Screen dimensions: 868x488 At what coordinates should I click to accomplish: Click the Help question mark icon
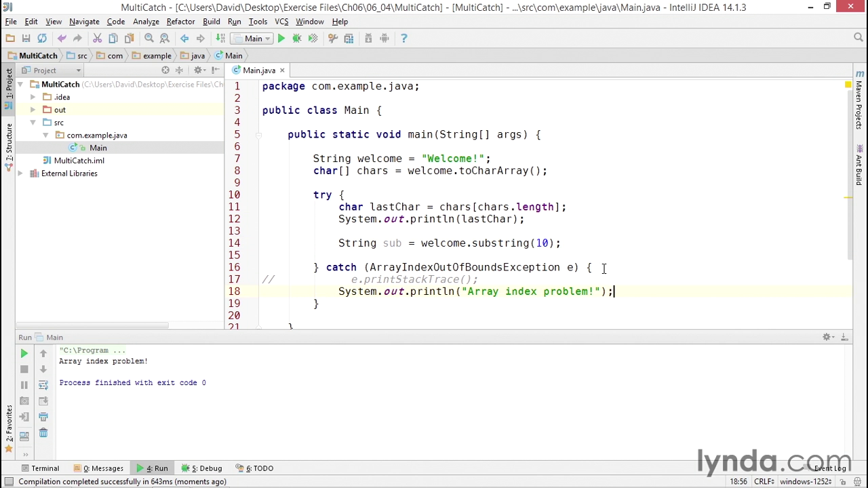(x=403, y=39)
